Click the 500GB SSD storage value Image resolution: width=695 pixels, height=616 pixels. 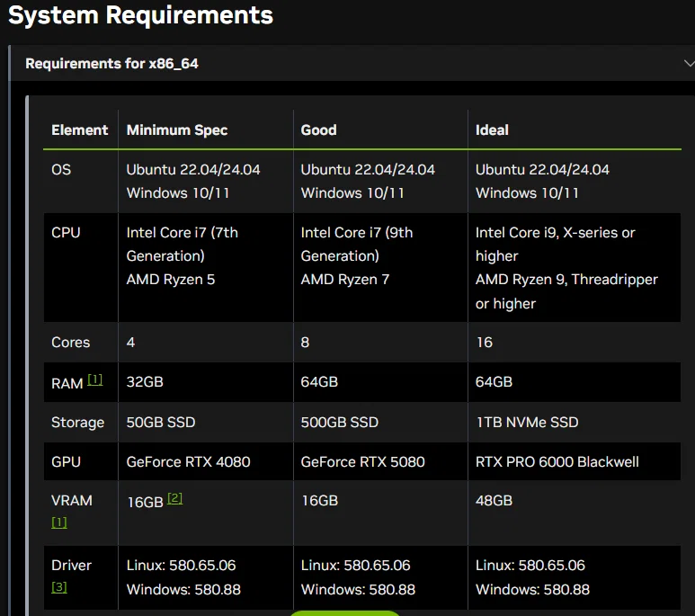point(340,422)
